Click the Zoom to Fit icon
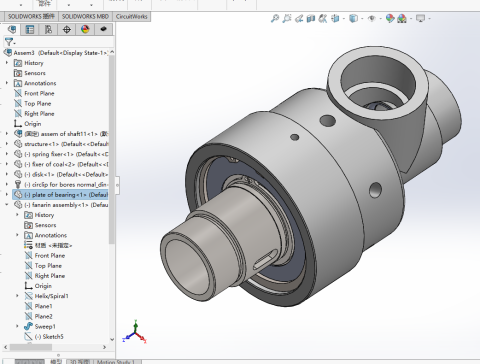Image resolution: width=480 pixels, height=364 pixels. coord(275,18)
